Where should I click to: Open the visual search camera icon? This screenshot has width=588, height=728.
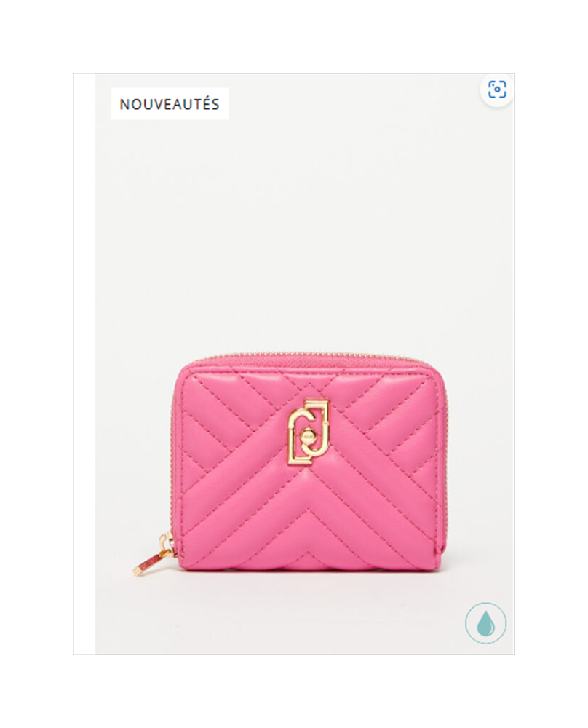(496, 89)
